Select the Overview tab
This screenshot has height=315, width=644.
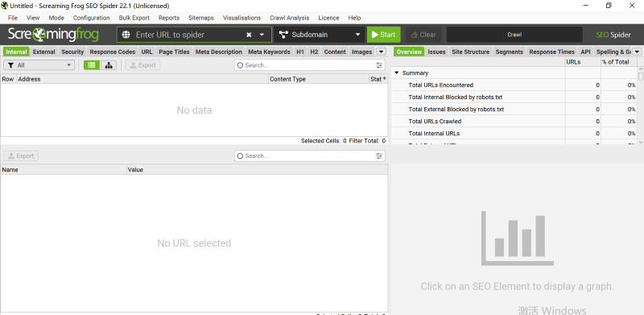point(409,52)
